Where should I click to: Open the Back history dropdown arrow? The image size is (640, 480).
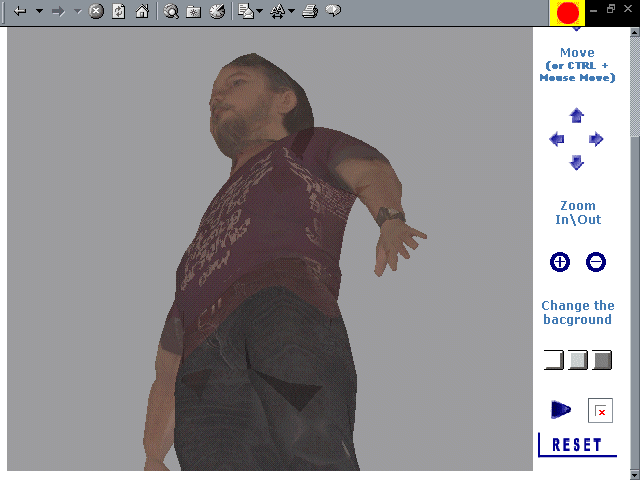(39, 12)
